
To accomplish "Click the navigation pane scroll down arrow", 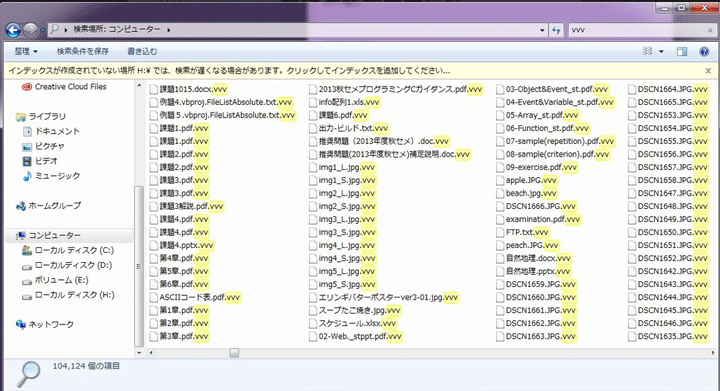I will [x=139, y=353].
